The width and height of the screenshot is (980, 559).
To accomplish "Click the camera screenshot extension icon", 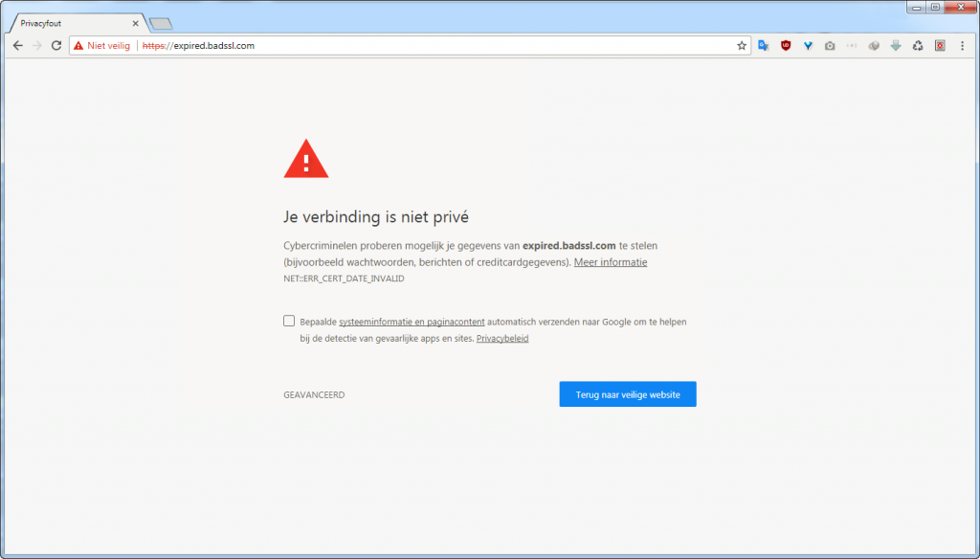I will click(830, 45).
